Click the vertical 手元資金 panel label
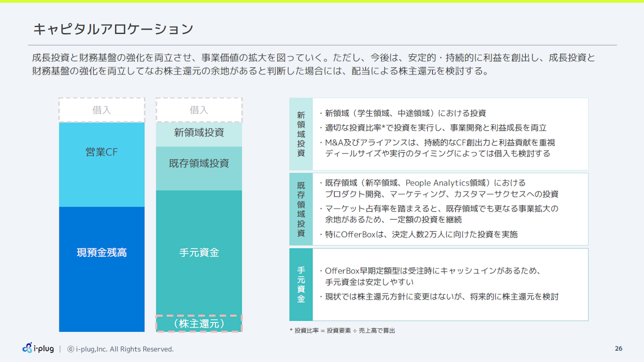 tap(301, 285)
